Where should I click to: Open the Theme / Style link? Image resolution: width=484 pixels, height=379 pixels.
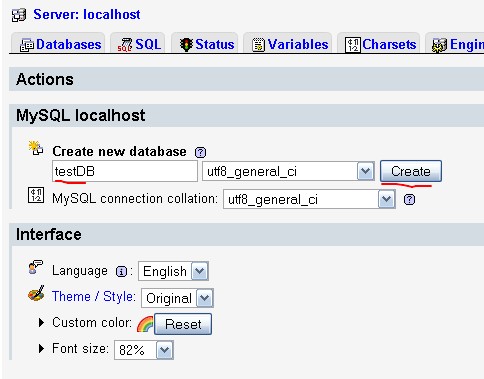coord(94,296)
